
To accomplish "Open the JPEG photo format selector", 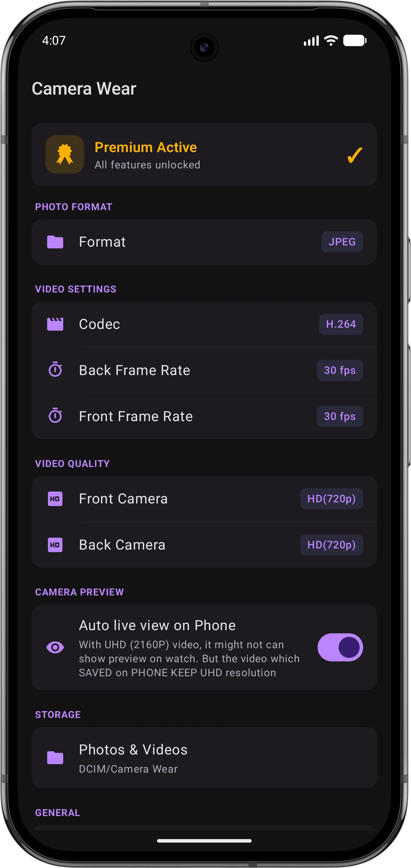I will click(342, 242).
